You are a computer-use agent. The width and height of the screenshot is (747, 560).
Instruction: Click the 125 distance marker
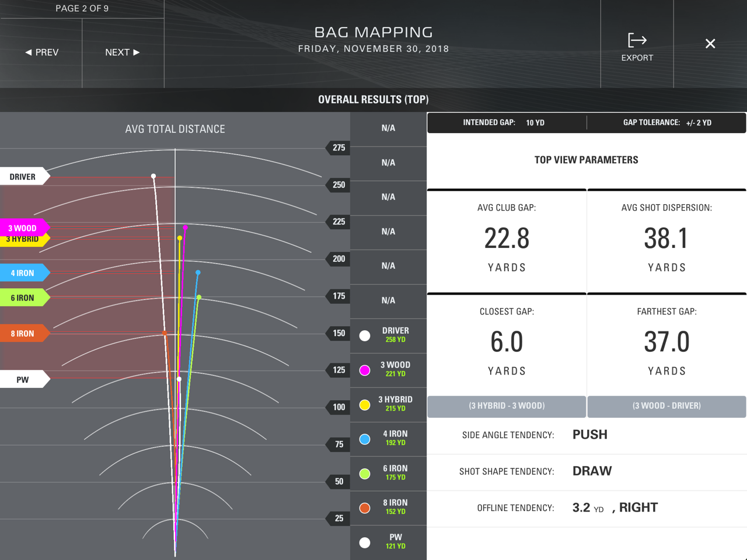click(x=338, y=370)
